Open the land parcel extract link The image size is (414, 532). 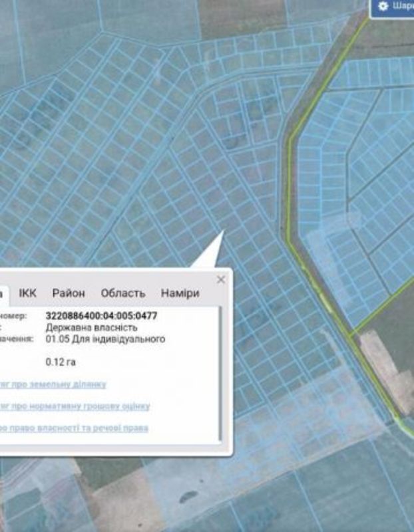(x=53, y=384)
